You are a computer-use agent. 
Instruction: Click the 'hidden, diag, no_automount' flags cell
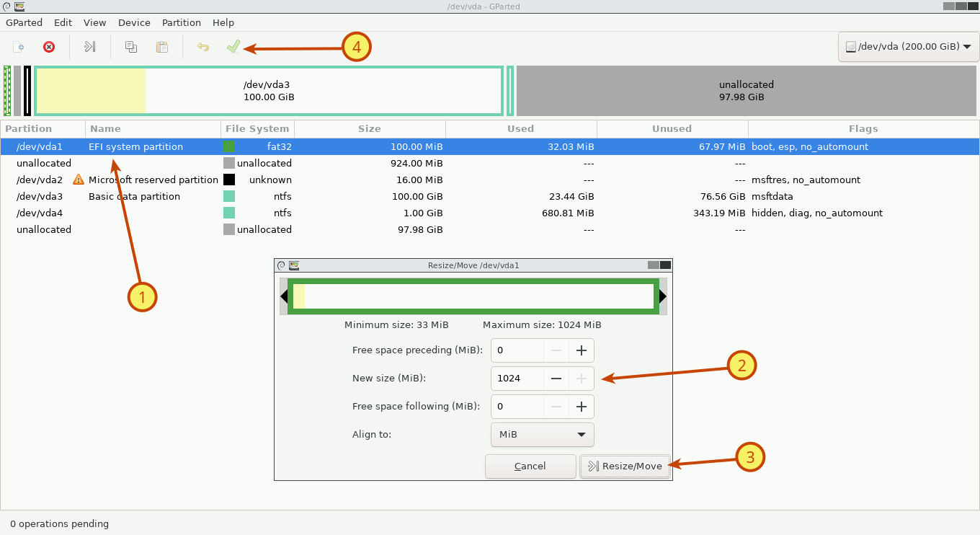click(x=817, y=213)
